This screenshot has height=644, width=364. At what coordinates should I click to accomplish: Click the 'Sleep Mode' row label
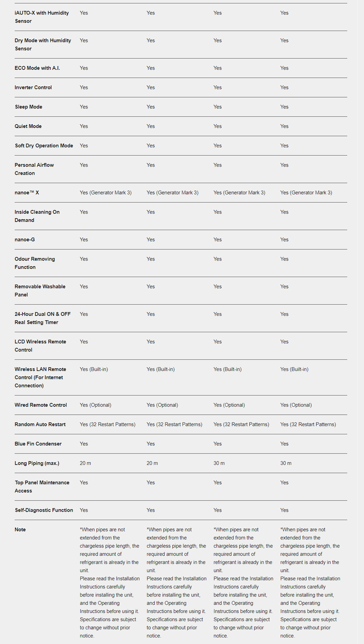tap(28, 107)
